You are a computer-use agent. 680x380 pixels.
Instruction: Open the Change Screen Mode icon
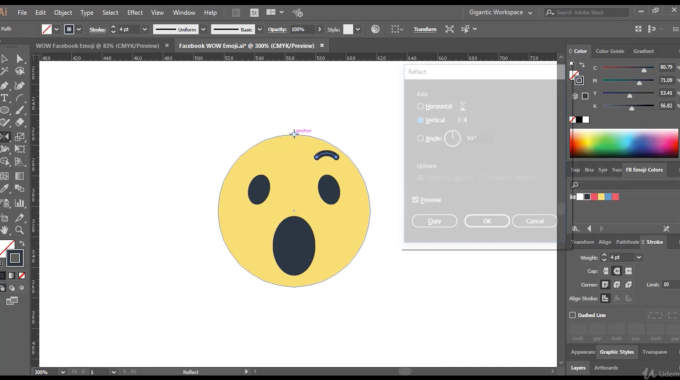12,301
